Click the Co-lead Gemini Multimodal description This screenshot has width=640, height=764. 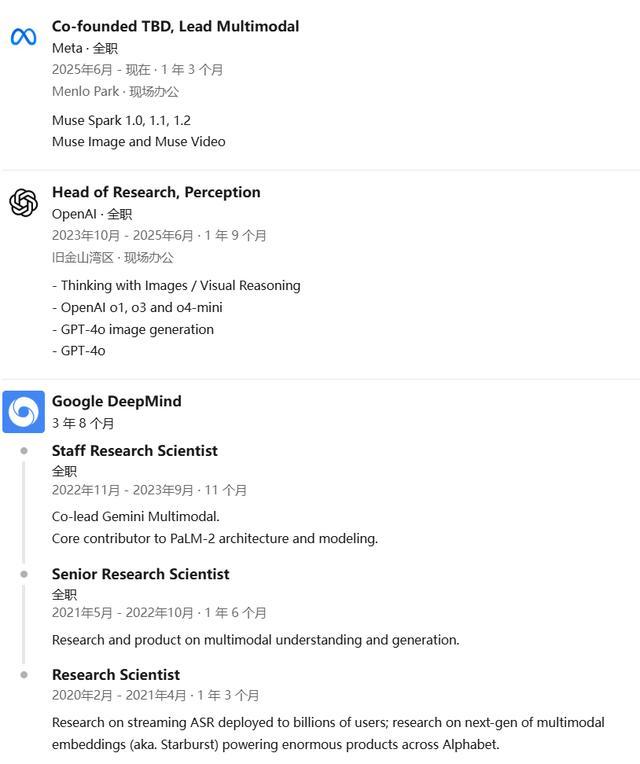click(x=135, y=516)
